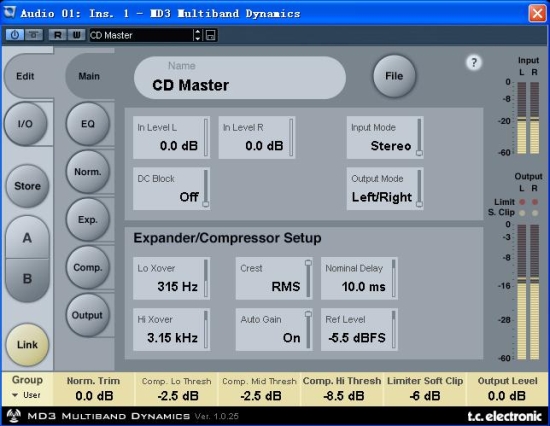Change Output Mode Left/Right slider
This screenshot has height=426, width=550.
tap(419, 189)
